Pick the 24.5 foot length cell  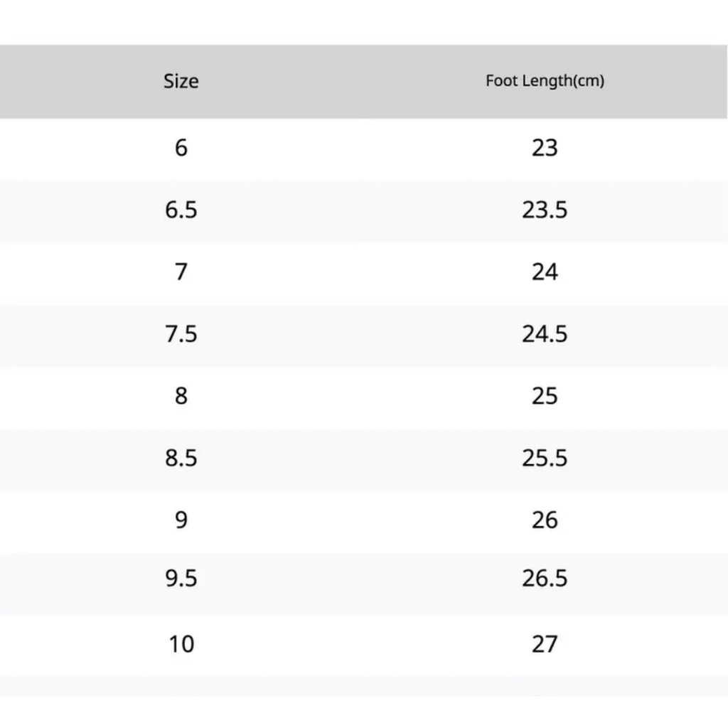point(545,334)
